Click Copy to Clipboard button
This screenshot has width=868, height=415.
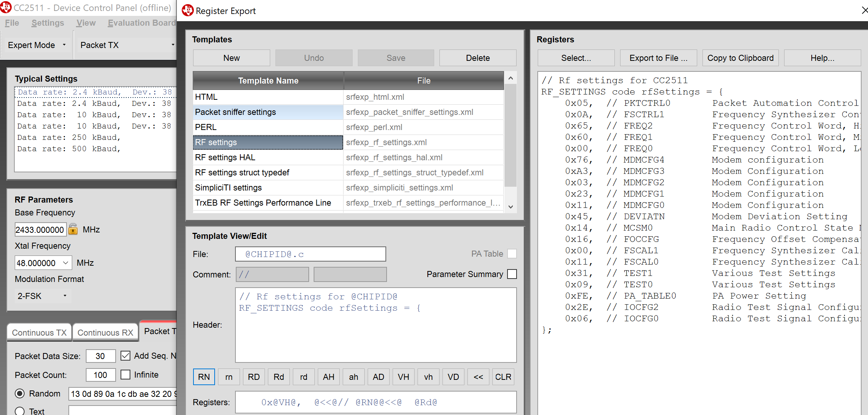click(x=740, y=58)
